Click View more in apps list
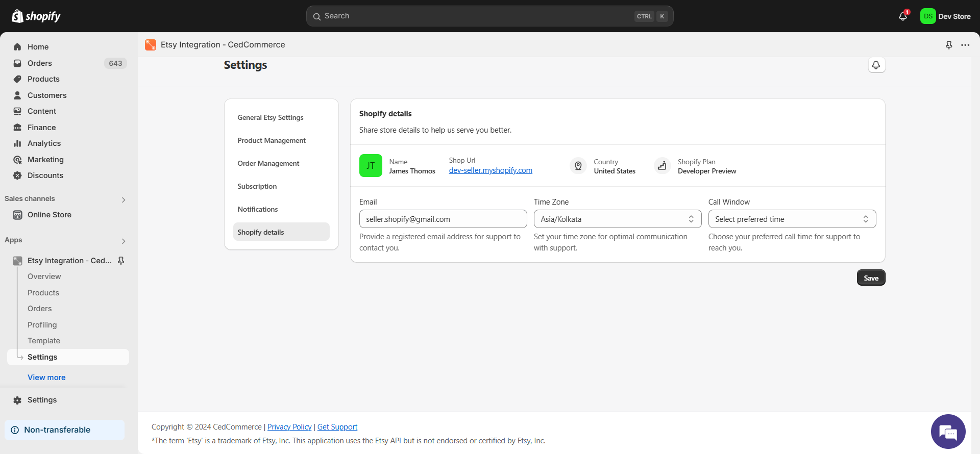The image size is (980, 454). click(46, 377)
